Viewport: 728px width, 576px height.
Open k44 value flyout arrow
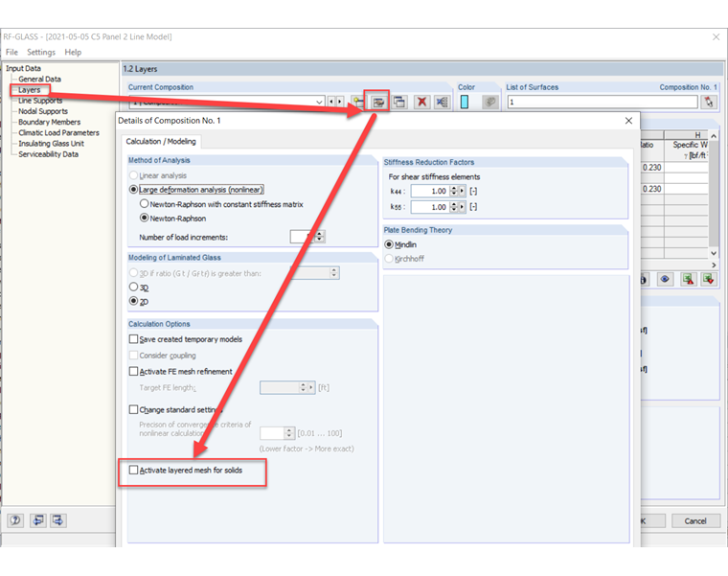tap(462, 191)
